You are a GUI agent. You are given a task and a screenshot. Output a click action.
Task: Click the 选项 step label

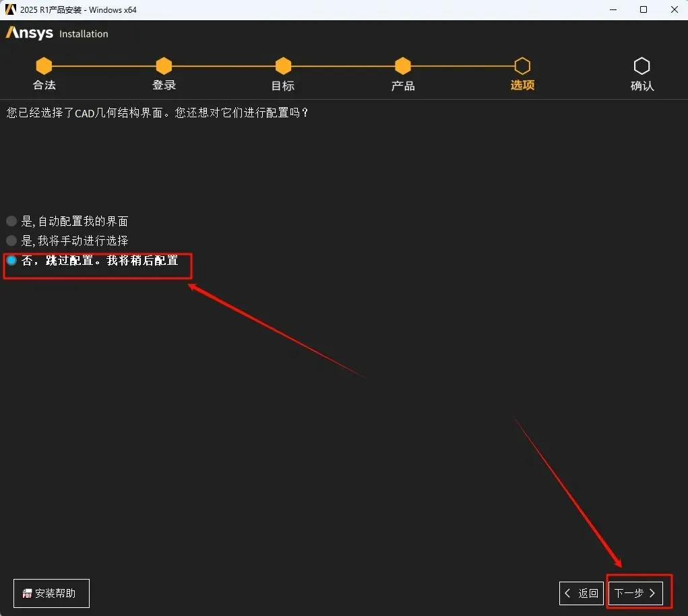pos(522,85)
